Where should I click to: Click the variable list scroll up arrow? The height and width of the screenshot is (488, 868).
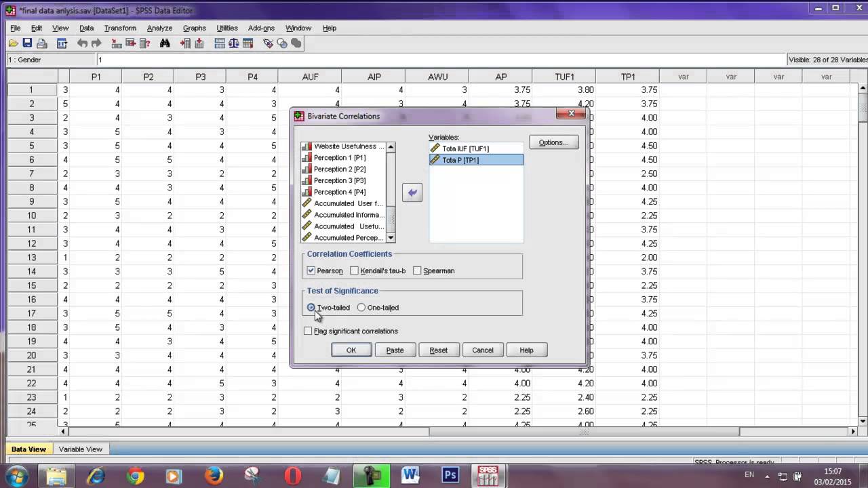(x=391, y=147)
